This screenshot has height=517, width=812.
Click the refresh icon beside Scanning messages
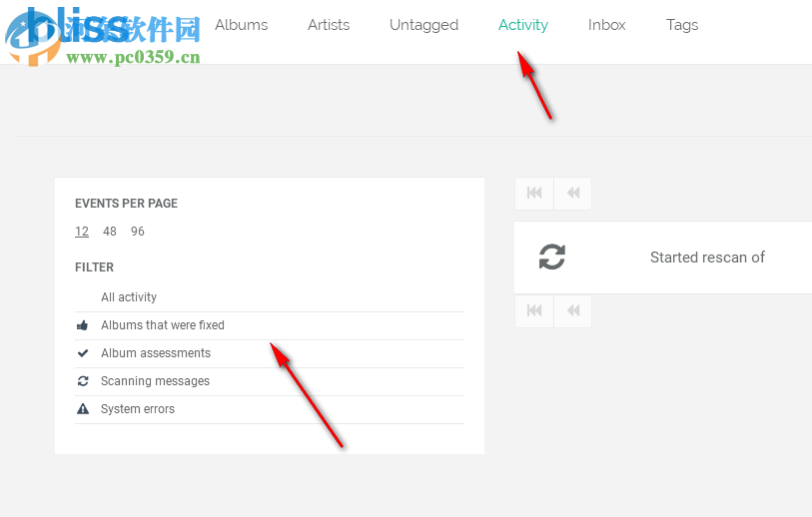(82, 381)
